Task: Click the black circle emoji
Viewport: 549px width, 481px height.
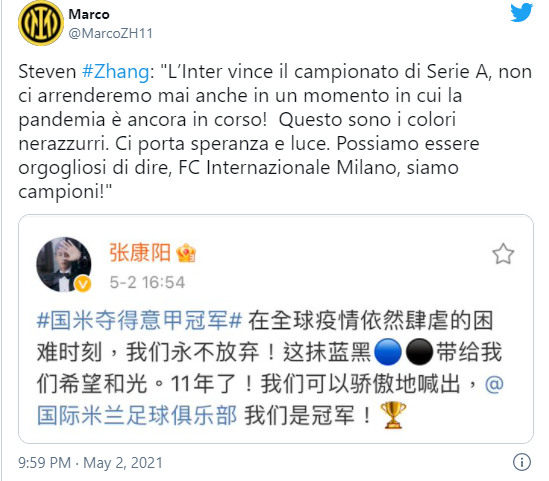Action: [419, 352]
